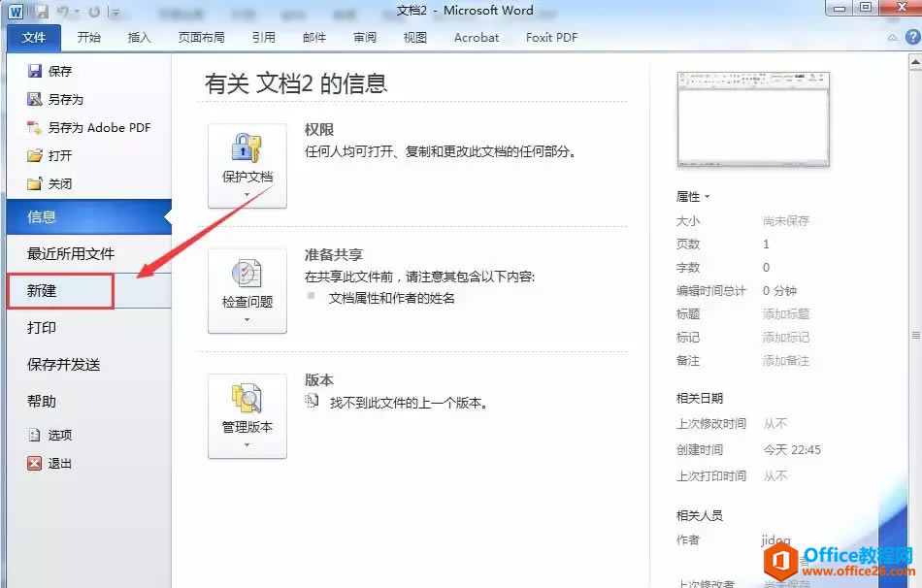
Task: Select the 信息 section
Action: [88, 217]
